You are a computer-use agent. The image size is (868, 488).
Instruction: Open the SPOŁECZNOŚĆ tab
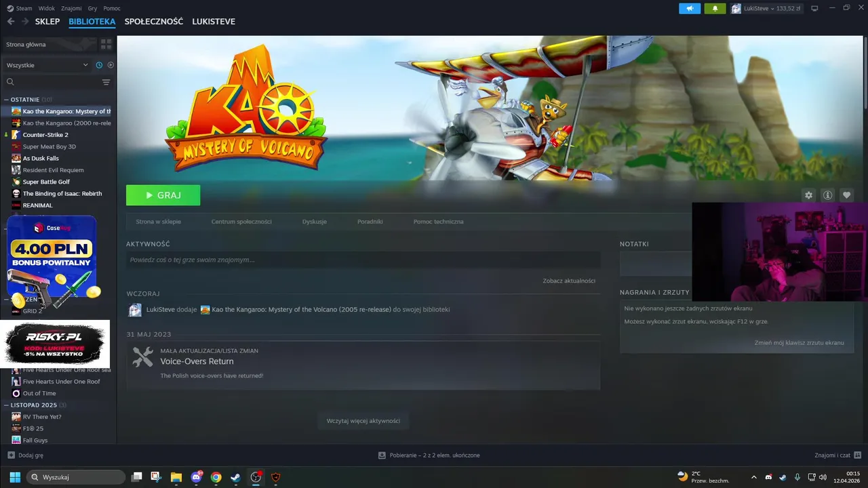coord(154,22)
